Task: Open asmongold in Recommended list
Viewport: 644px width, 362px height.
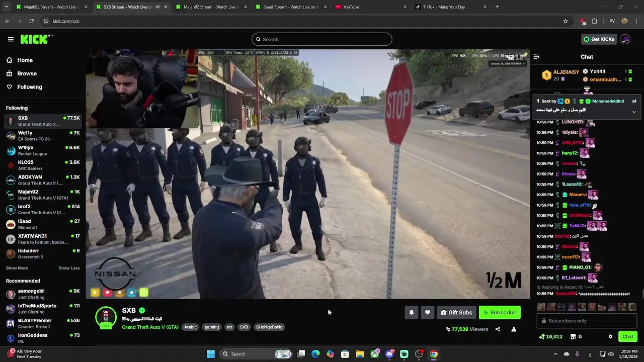Action: pyautogui.click(x=43, y=294)
